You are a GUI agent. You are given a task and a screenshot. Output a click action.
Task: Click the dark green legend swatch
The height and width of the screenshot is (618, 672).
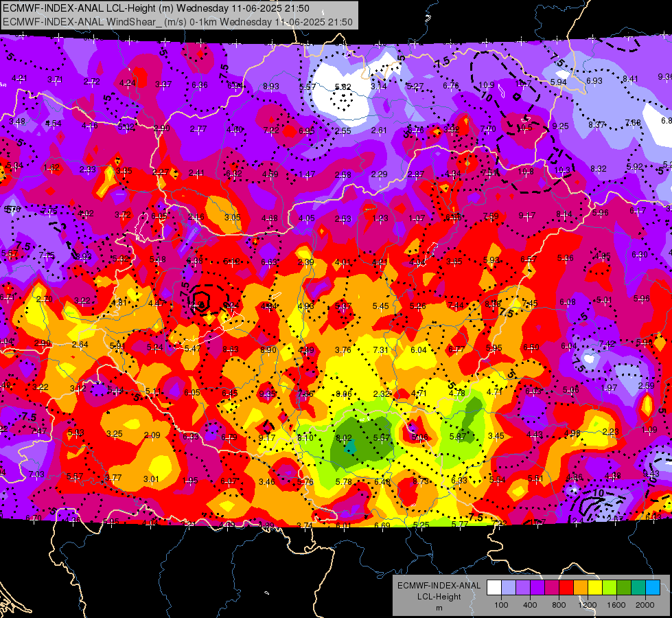coord(623,588)
